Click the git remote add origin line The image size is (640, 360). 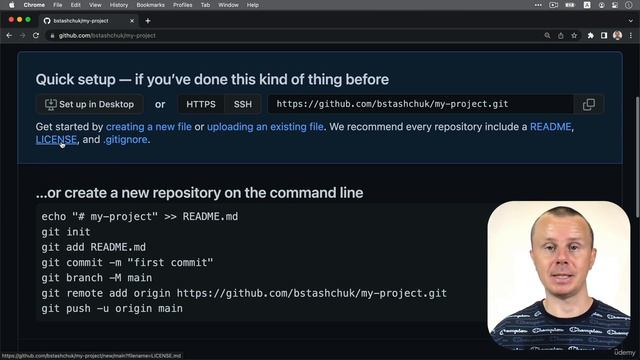tap(244, 293)
